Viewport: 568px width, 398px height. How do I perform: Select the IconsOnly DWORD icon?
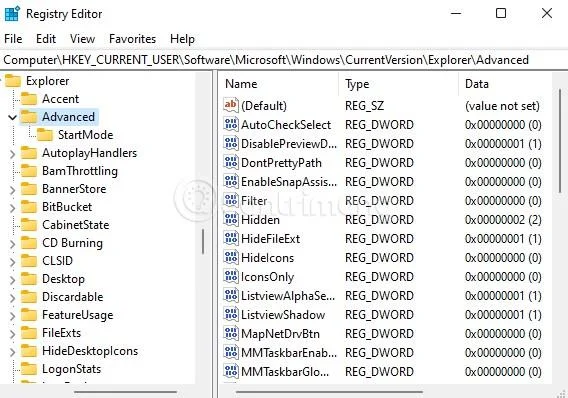pyautogui.click(x=231, y=276)
